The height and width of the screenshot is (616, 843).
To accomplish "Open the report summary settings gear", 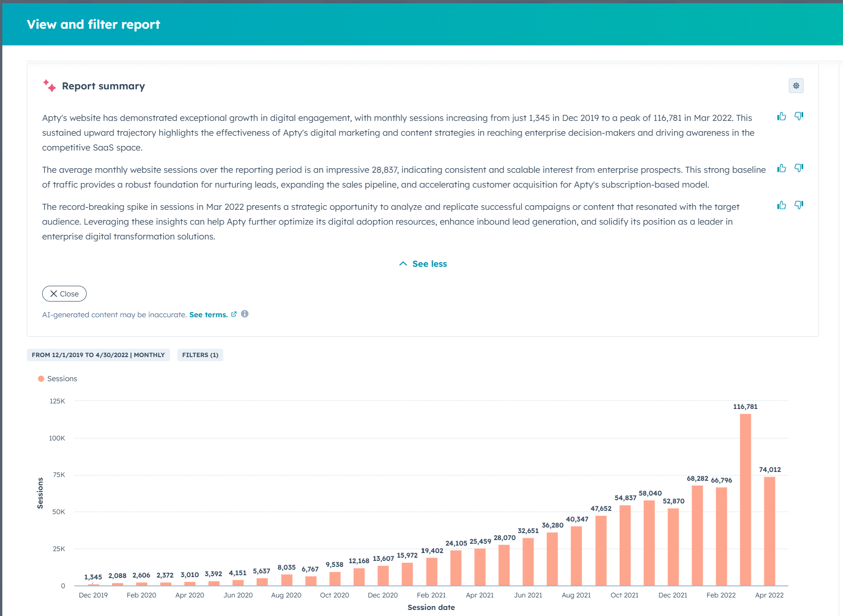I will pos(796,86).
